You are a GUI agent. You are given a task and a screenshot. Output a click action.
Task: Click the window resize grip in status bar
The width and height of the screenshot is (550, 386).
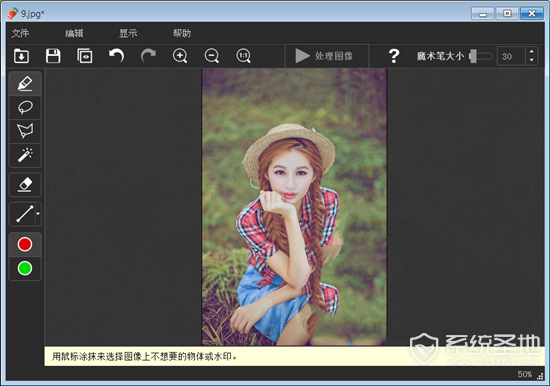pos(541,376)
